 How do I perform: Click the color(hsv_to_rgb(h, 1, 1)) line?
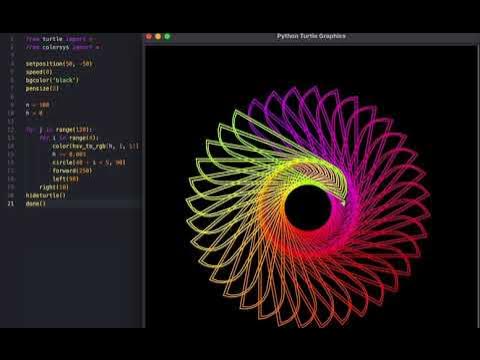pos(96,146)
